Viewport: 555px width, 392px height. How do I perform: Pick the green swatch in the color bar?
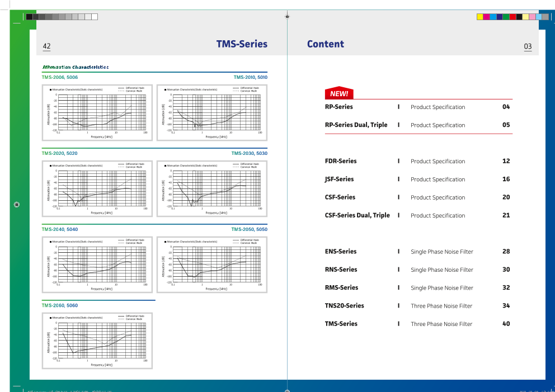pos(506,17)
